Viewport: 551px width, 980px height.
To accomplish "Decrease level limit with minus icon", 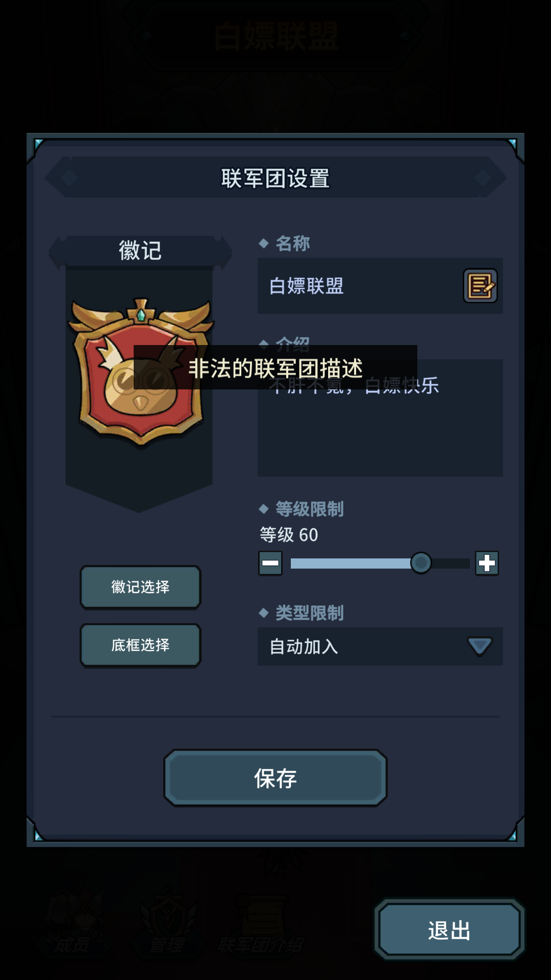I will [x=270, y=563].
